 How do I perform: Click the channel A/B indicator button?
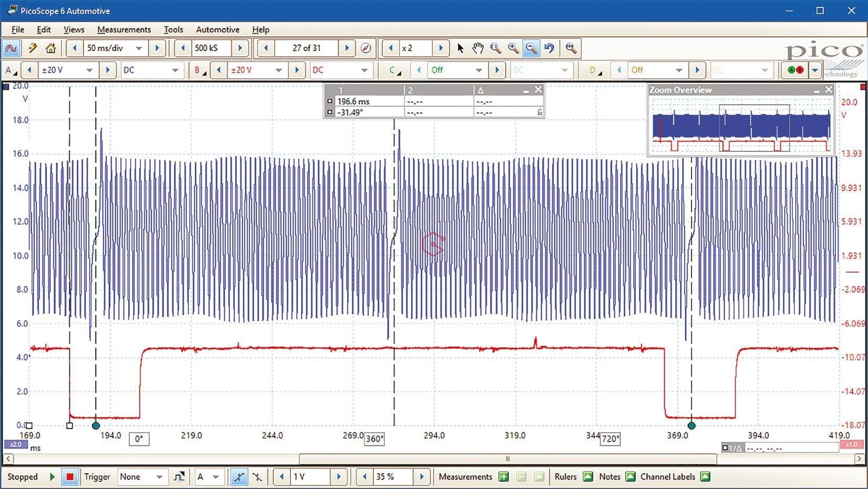[x=795, y=70]
